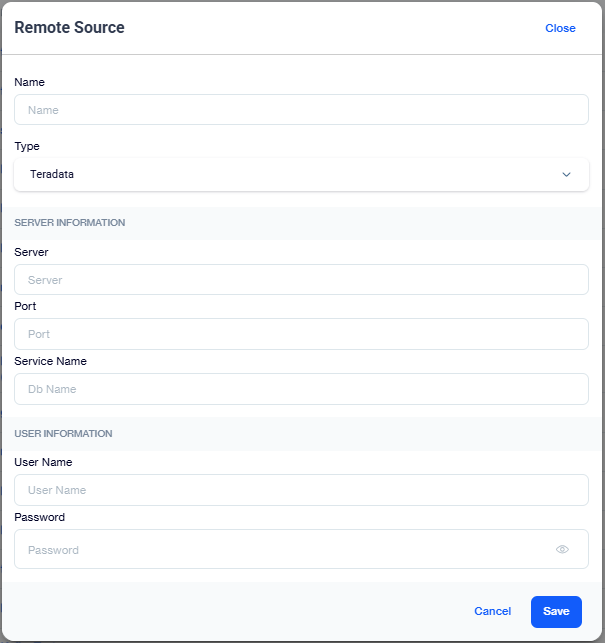Click the Service Name label

pyautogui.click(x=50, y=361)
